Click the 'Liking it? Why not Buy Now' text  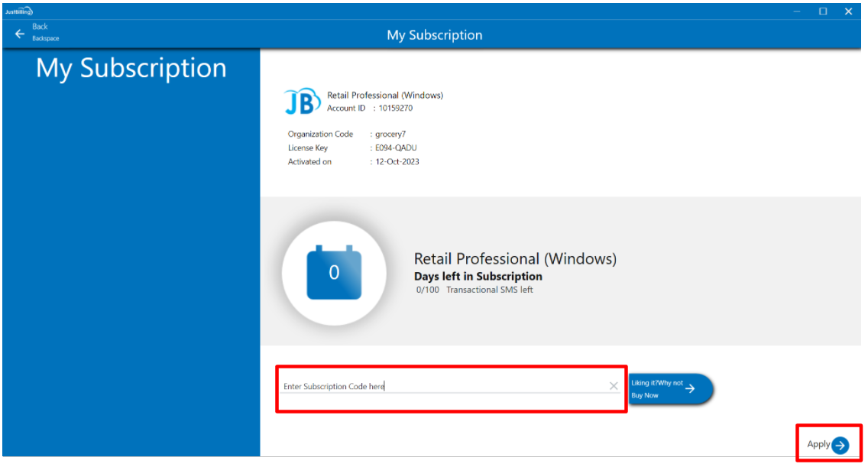[656, 389]
